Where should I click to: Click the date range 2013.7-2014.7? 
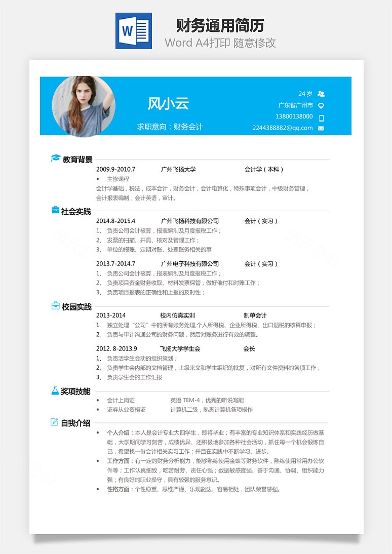(x=115, y=263)
